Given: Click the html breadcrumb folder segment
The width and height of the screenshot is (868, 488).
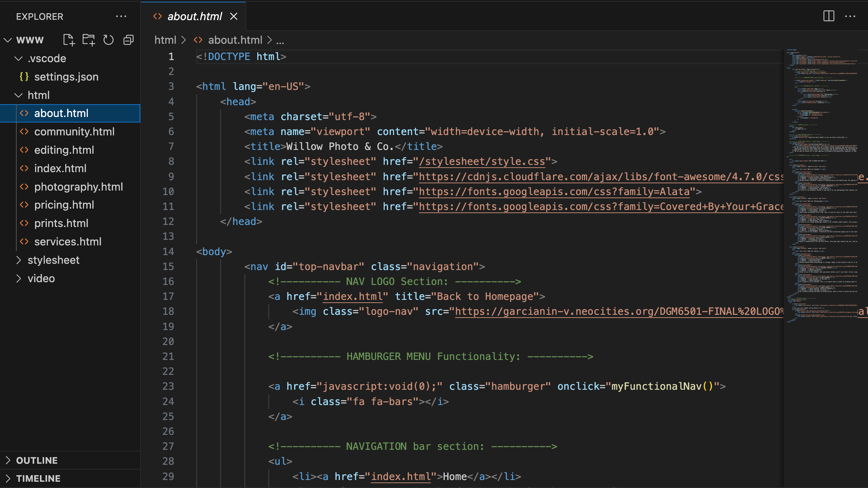Looking at the screenshot, I should coord(165,40).
